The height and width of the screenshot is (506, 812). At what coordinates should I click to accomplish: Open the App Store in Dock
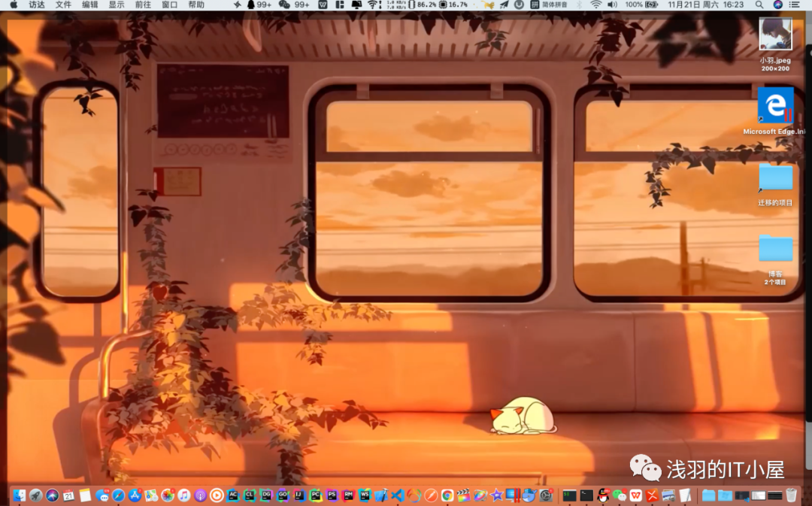135,495
